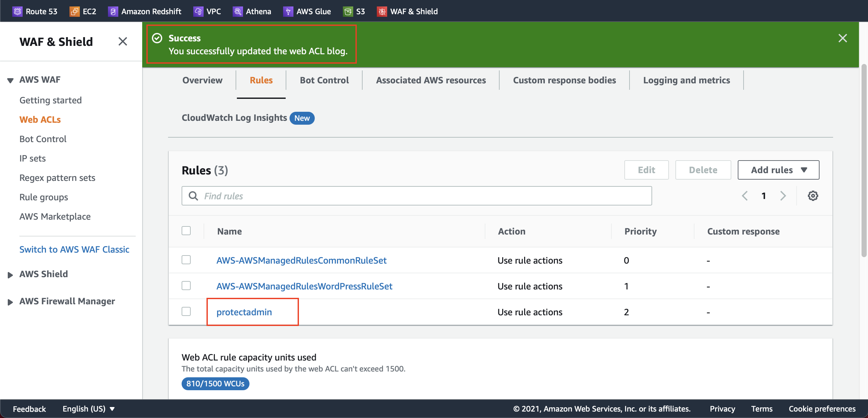Screen dimensions: 868x418
Task: Expand the AWS Shield sidebar section
Action: (10, 275)
